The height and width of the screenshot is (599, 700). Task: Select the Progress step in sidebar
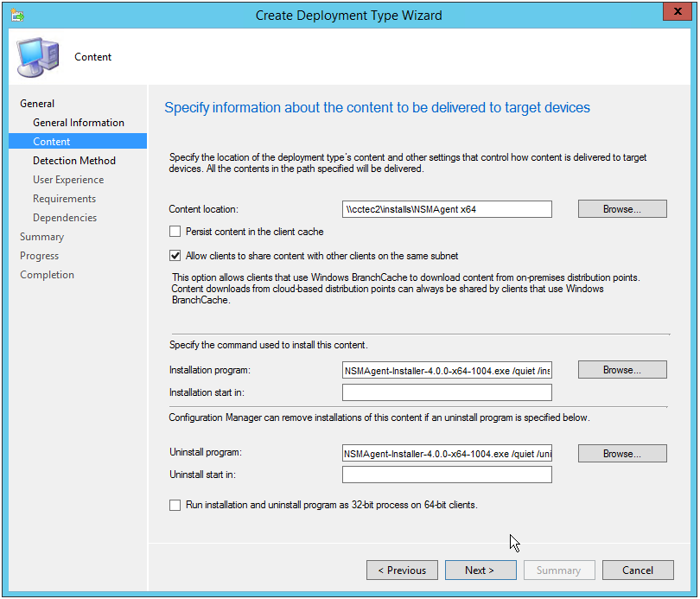pyautogui.click(x=39, y=256)
